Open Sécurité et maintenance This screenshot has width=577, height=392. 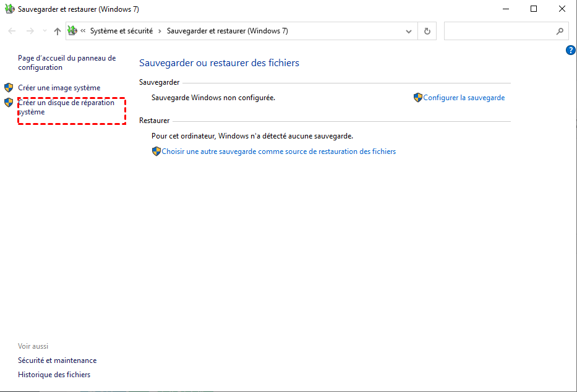(x=58, y=360)
